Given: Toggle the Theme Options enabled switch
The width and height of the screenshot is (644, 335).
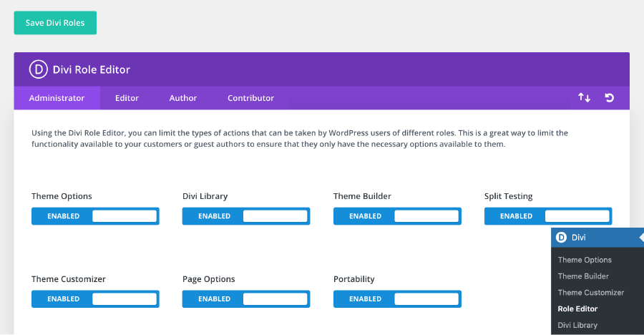Looking at the screenshot, I should click(95, 216).
